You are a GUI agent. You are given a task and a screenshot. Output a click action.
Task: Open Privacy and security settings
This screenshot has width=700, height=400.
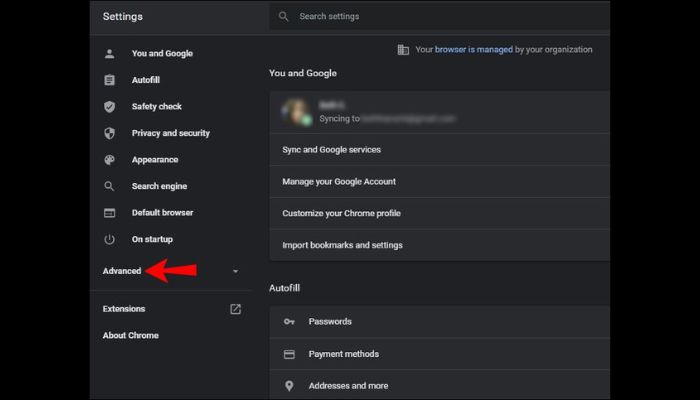pos(171,133)
